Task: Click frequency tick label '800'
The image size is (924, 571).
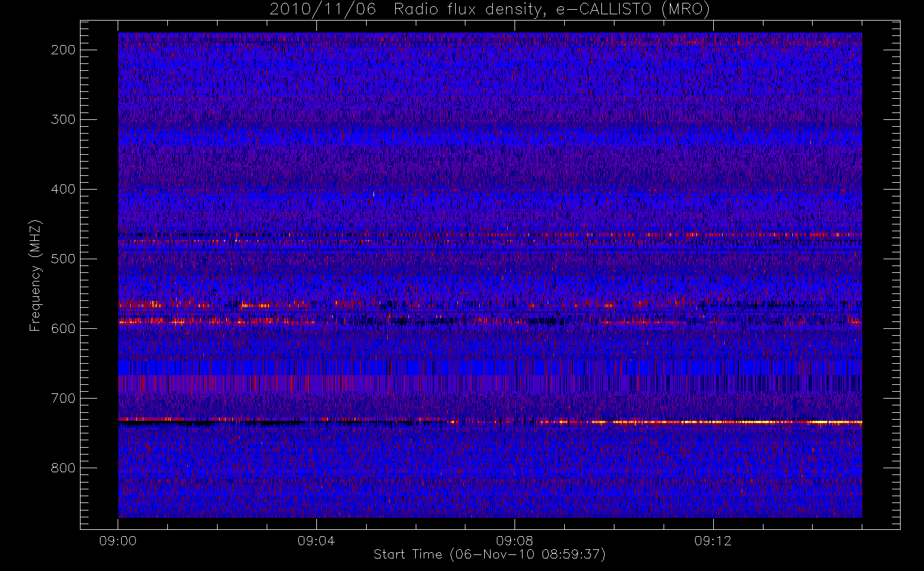Action: (x=63, y=468)
